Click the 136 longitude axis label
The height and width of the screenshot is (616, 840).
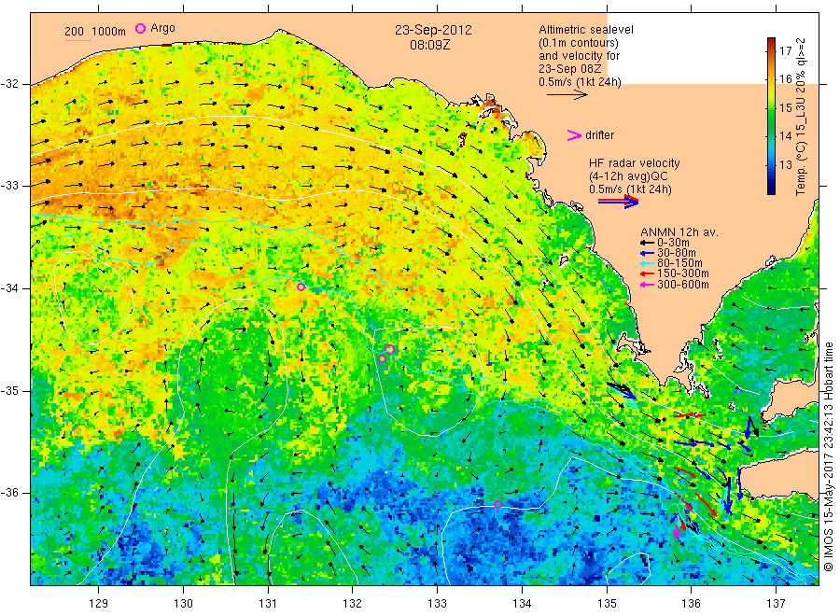[x=691, y=604]
